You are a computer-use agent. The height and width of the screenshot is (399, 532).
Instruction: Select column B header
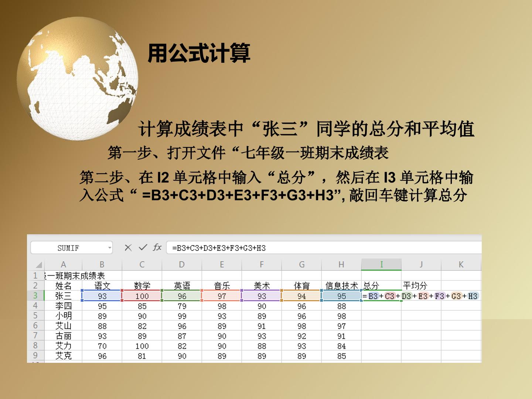pyautogui.click(x=102, y=265)
